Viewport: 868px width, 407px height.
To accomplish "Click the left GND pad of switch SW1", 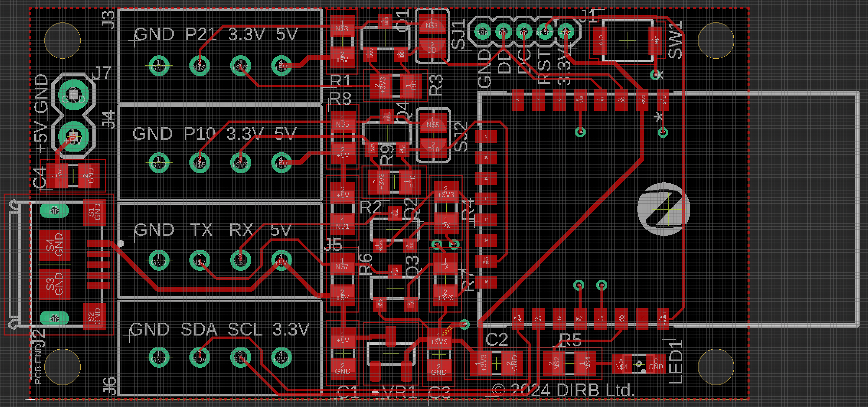I will pyautogui.click(x=600, y=40).
